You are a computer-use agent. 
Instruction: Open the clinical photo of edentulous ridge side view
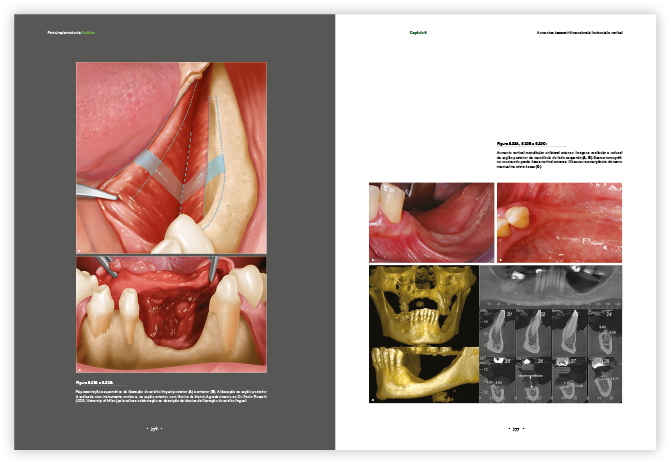[x=431, y=222]
